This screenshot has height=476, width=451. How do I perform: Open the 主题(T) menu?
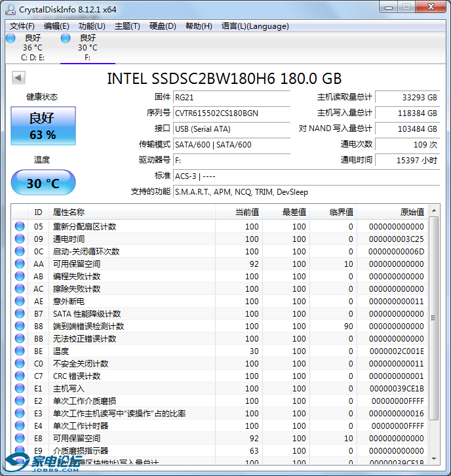point(127,26)
